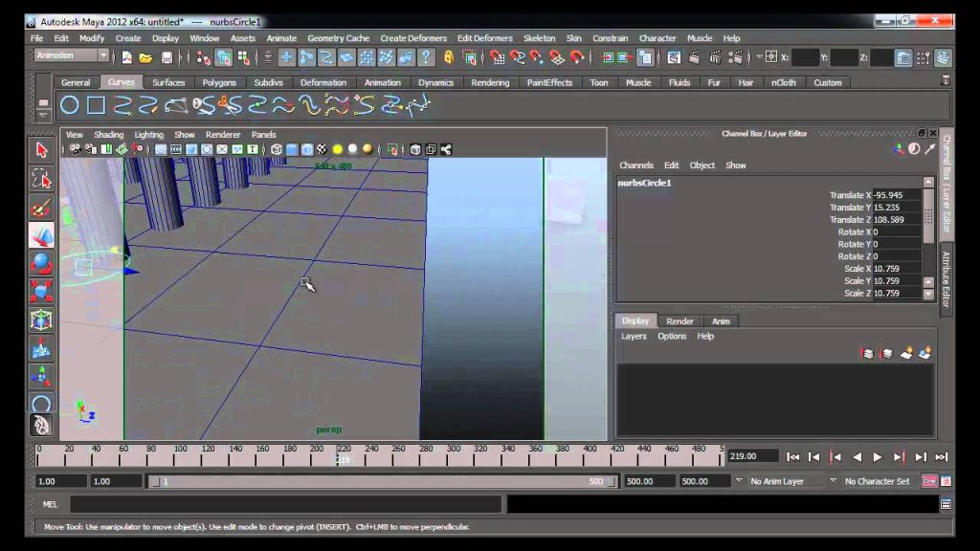Click the yellow light sphere viewport icon
This screenshot has height=551, width=980.
coord(338,149)
